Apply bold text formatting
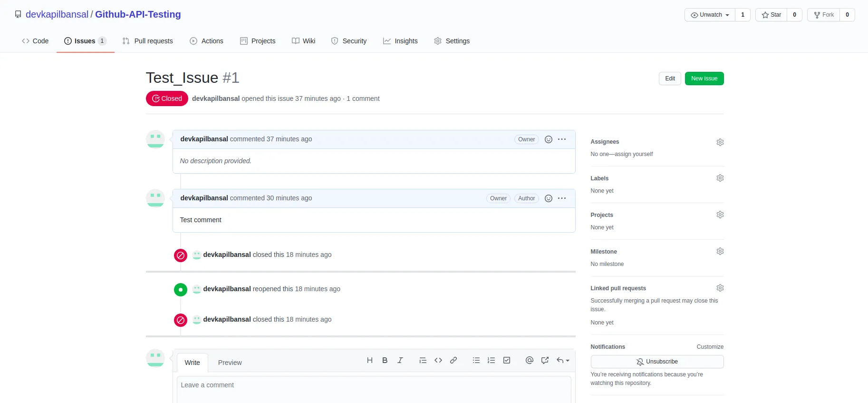The height and width of the screenshot is (403, 868). 385,361
